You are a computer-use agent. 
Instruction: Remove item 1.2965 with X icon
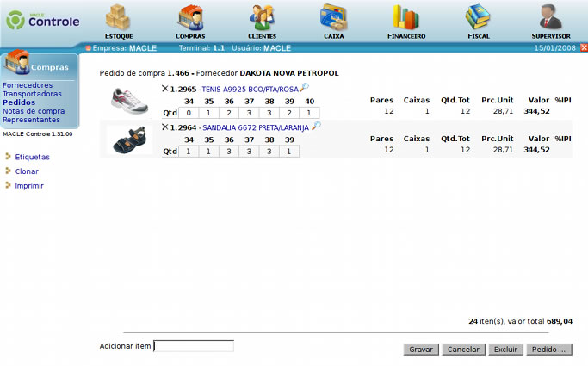point(164,89)
